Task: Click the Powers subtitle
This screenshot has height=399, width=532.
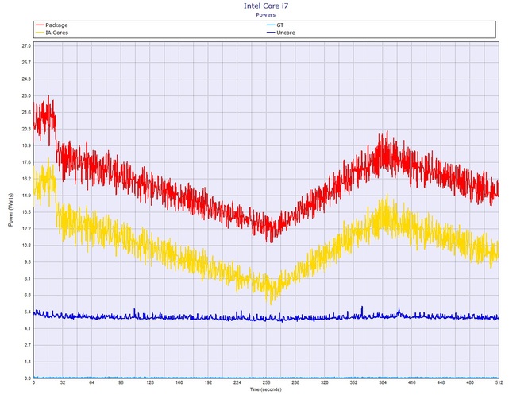Action: pyautogui.click(x=266, y=14)
